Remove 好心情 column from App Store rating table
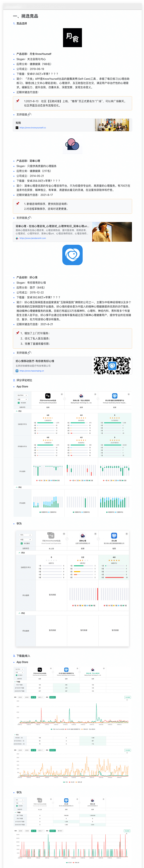This screenshot has height=868, width=144. pos(128,394)
